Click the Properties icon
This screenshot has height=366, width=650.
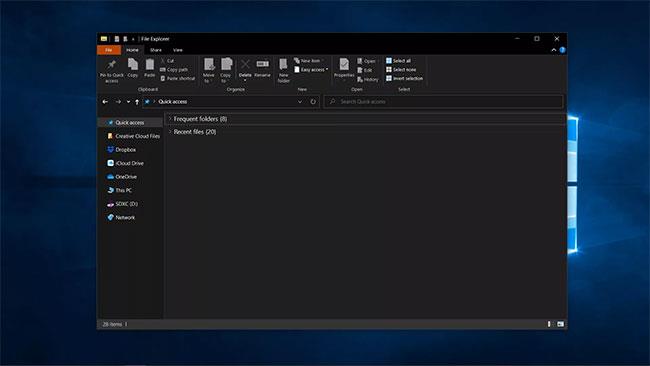click(344, 64)
